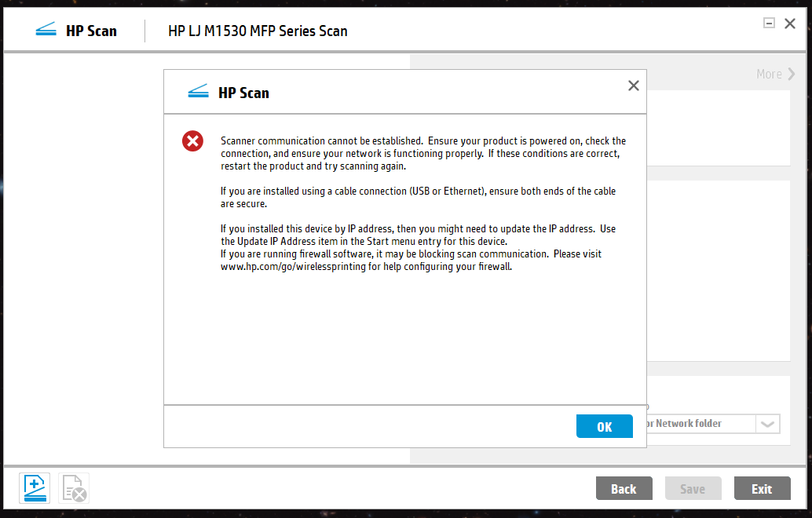Close the HP Scan error dialog

click(x=634, y=86)
